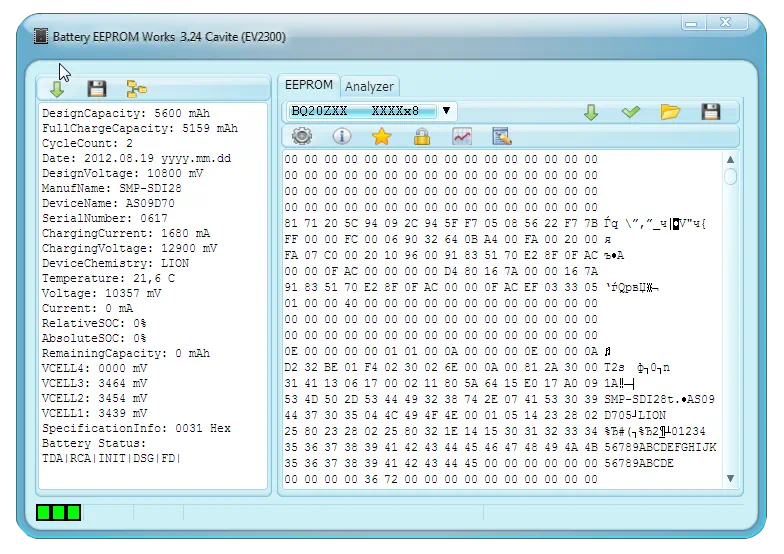Click the blue info icon
The image size is (784, 554).
click(342, 136)
